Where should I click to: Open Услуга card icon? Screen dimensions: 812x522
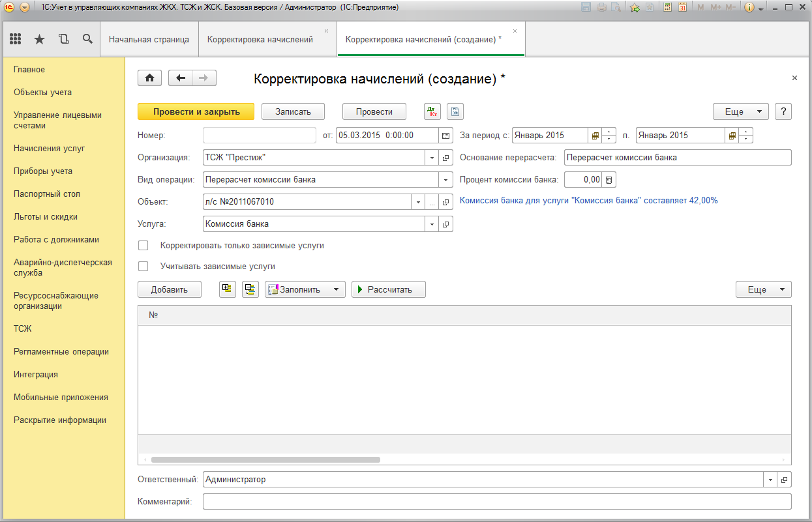(x=446, y=224)
